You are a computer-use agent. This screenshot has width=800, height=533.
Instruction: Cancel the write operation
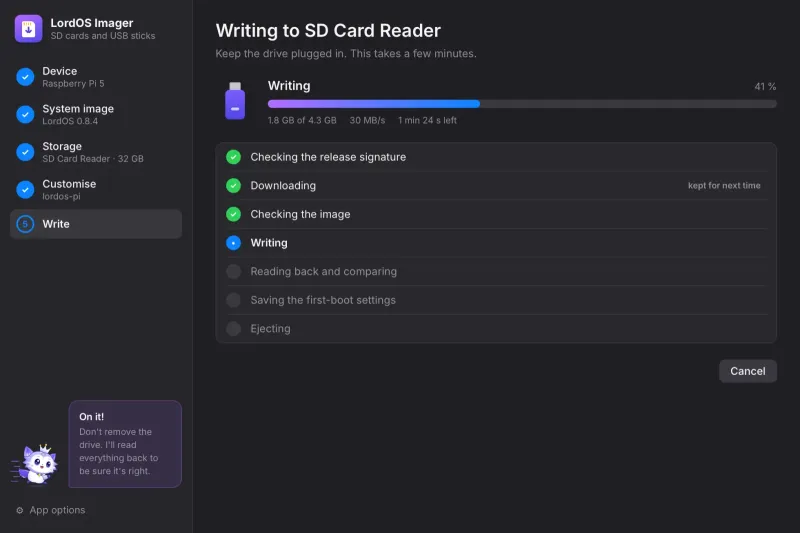[748, 371]
